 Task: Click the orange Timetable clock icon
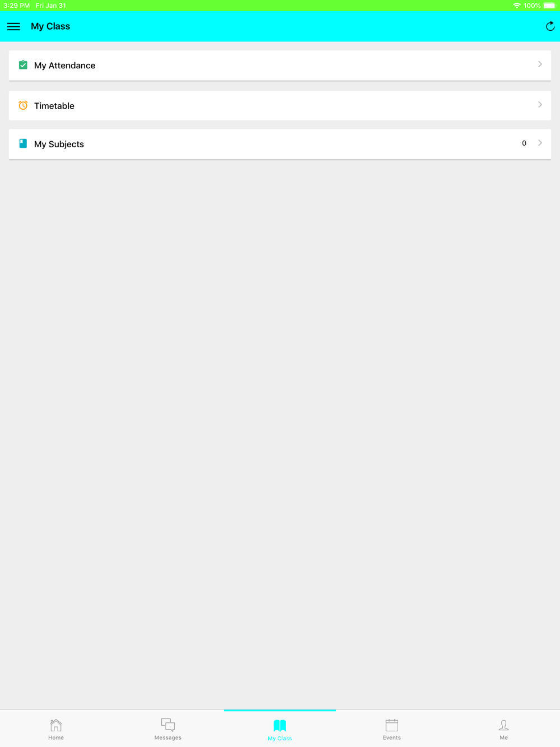tap(23, 105)
